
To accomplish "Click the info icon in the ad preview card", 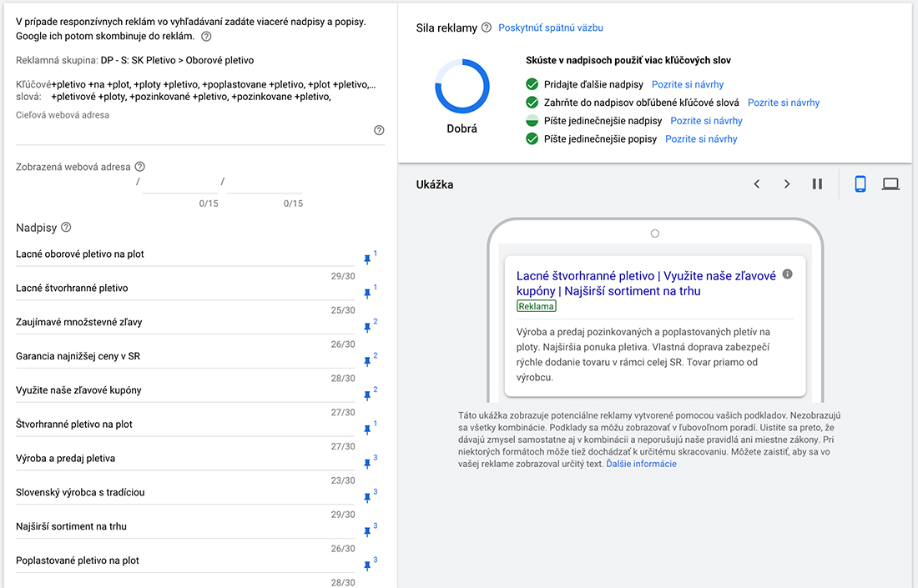I will point(788,274).
